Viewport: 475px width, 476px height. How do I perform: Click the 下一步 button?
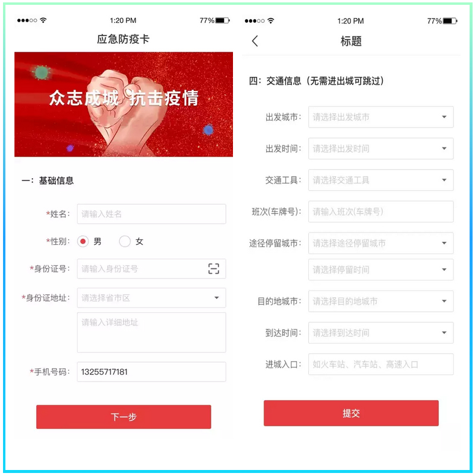pyautogui.click(x=123, y=417)
